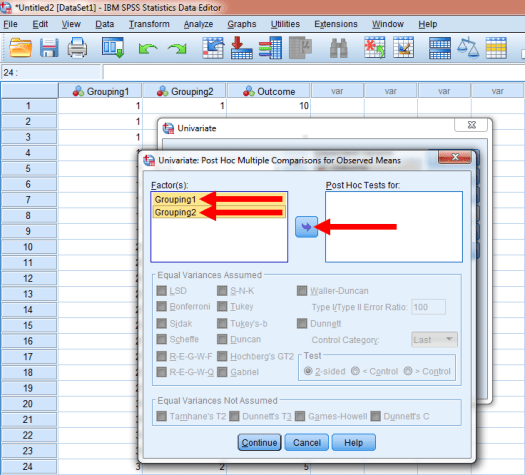The width and height of the screenshot is (525, 475).
Task: Enable Tamhane's T2 checkbox
Action: (161, 416)
